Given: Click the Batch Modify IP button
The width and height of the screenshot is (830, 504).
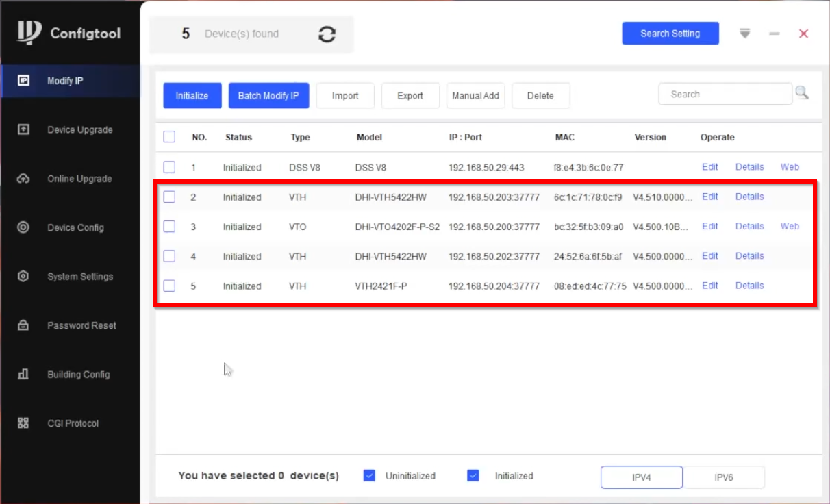Looking at the screenshot, I should 268,96.
